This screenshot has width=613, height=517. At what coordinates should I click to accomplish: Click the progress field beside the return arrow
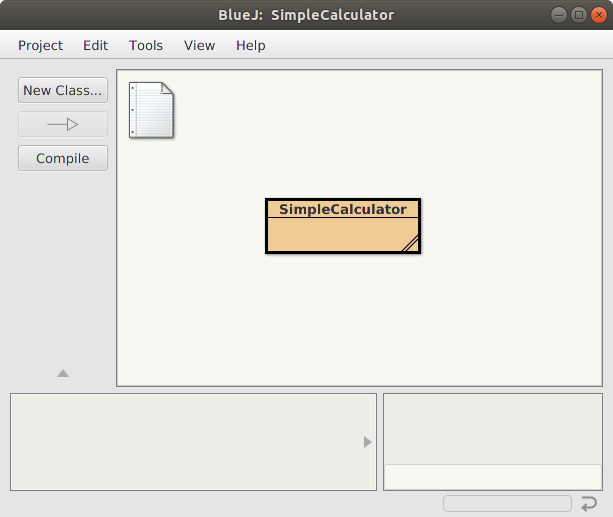coord(507,503)
